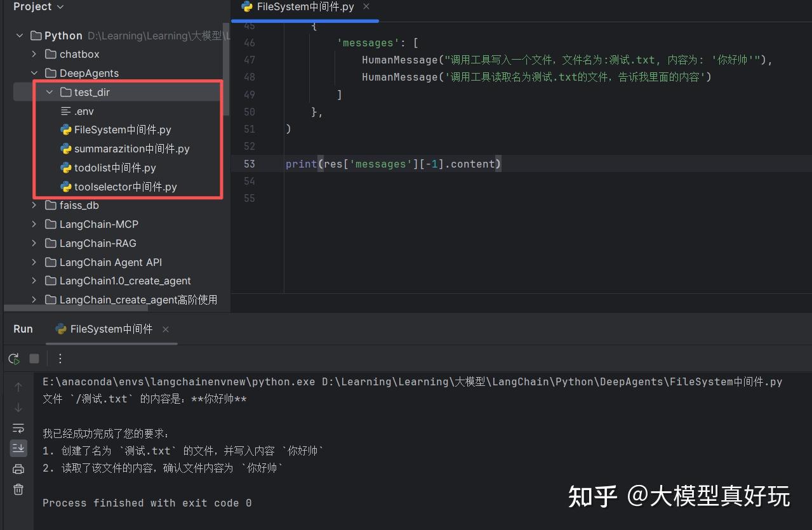The width and height of the screenshot is (812, 530).
Task: Click the first HumanMessage code line
Action: tap(567, 60)
